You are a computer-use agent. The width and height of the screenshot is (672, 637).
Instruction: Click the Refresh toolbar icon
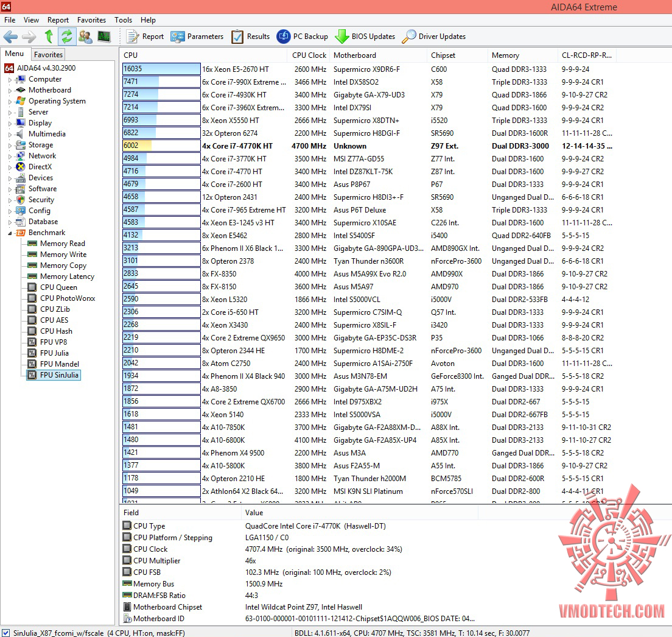click(66, 37)
